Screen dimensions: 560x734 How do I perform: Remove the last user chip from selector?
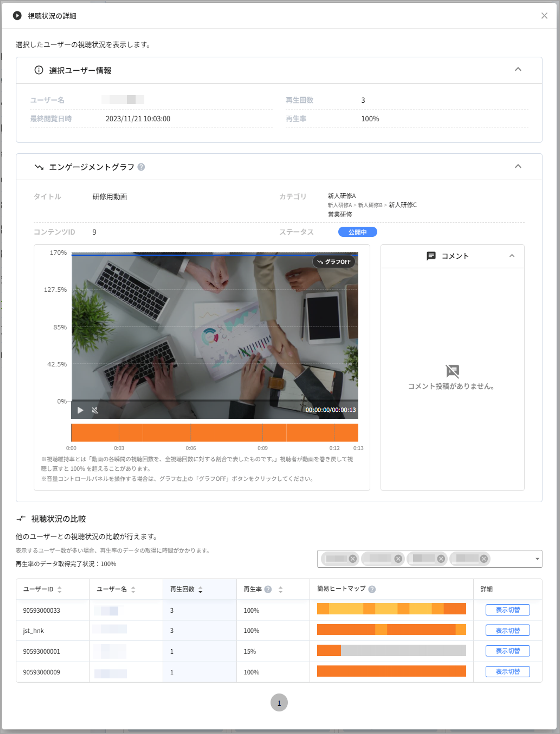484,559
